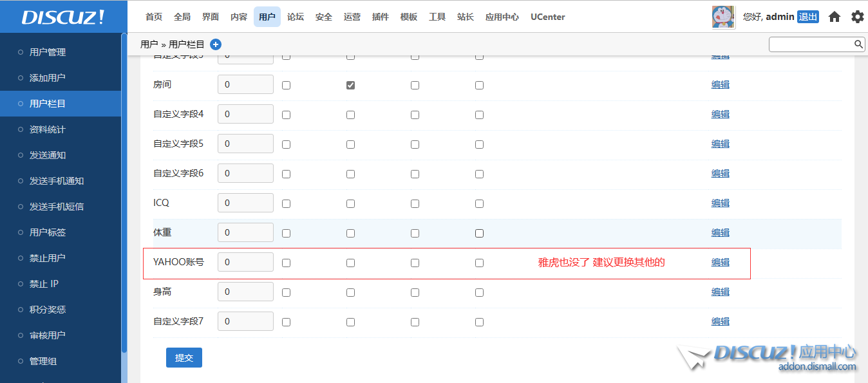Select 禁止 IP in the sidebar

click(x=44, y=284)
